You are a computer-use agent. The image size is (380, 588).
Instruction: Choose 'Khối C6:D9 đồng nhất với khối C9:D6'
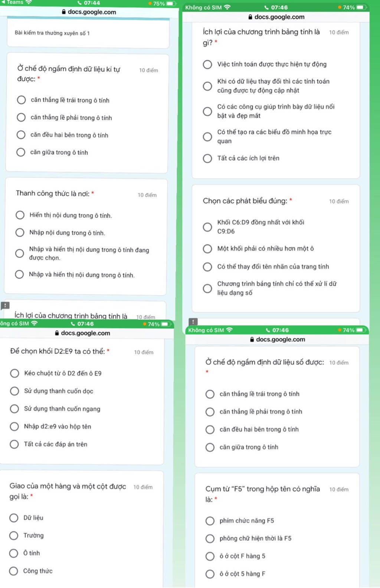[207, 227]
